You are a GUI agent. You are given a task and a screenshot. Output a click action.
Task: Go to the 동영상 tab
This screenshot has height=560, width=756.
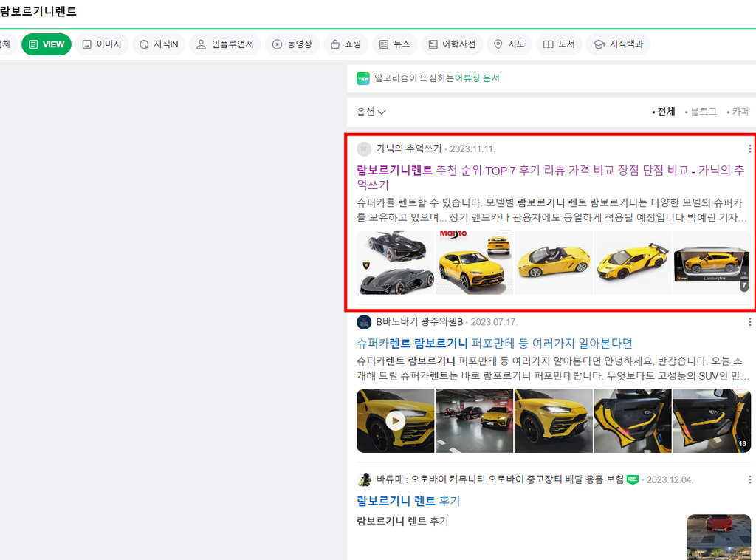[292, 44]
